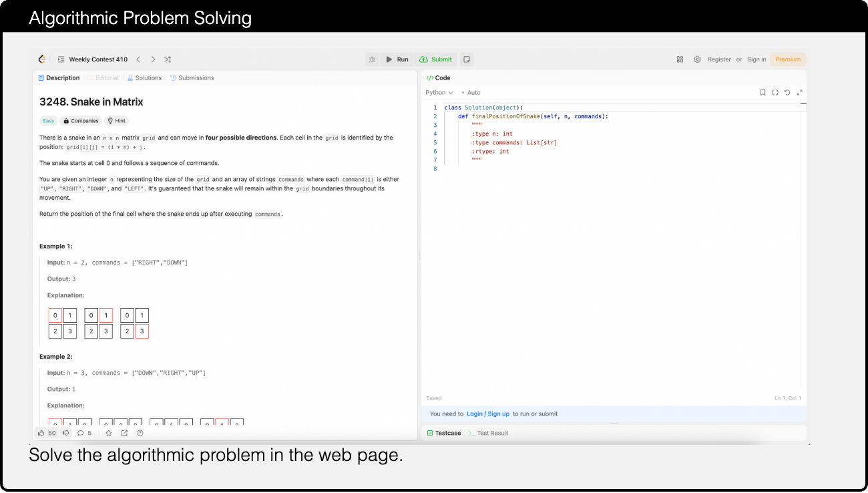The height and width of the screenshot is (493, 868).
Task: Open the problem list panel icon
Action: pyautogui.click(x=61, y=59)
